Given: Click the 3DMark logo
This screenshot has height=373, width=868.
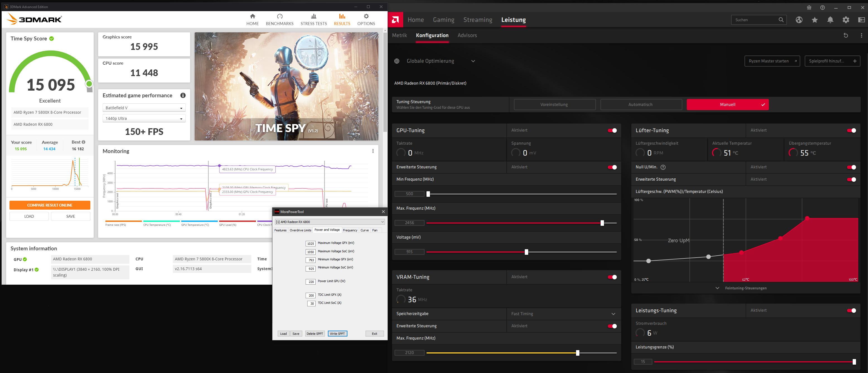Looking at the screenshot, I should click(x=34, y=19).
